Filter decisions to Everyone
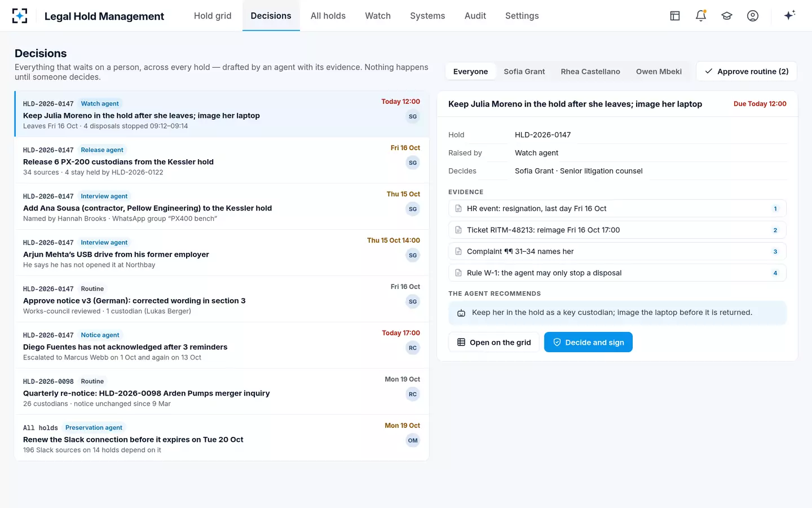812x508 pixels. click(470, 72)
